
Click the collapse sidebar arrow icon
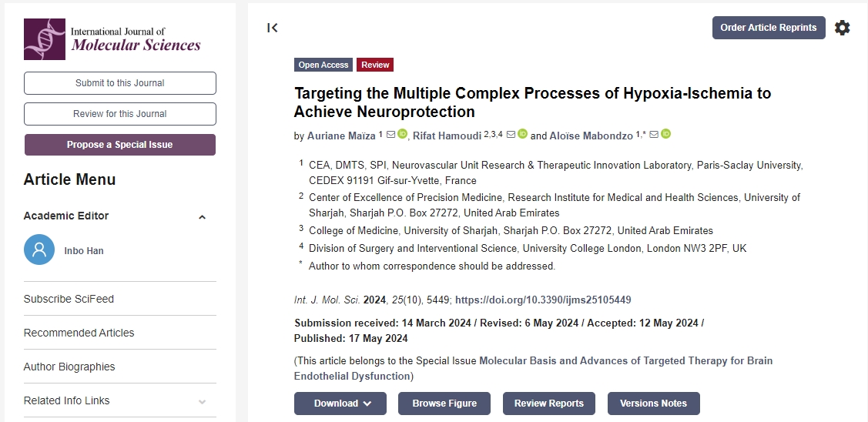(x=272, y=28)
